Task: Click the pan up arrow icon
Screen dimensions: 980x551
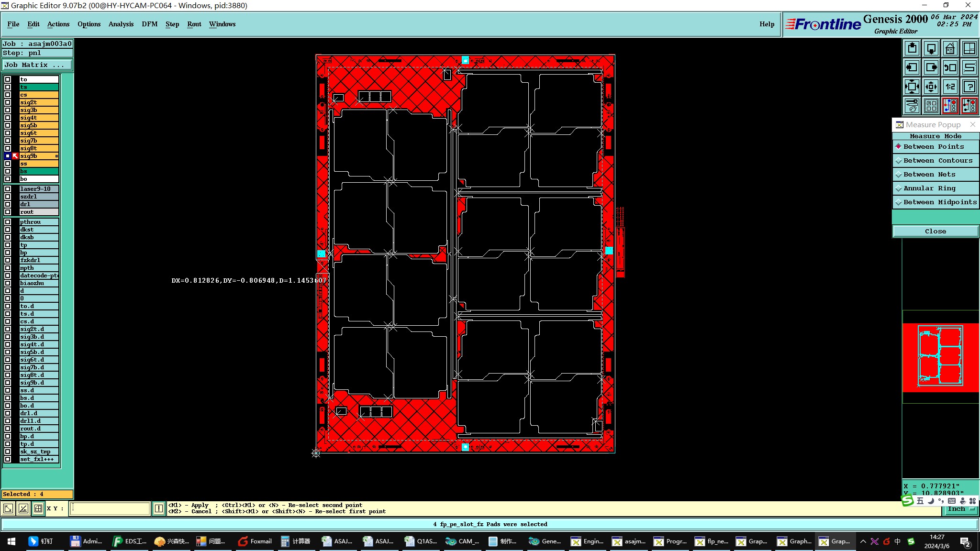Action: [x=912, y=48]
